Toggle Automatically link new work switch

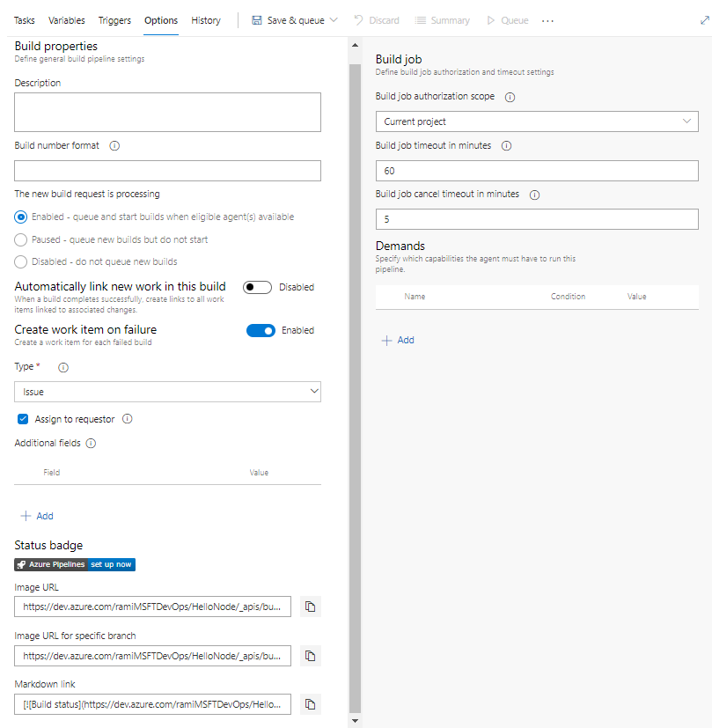pos(257,287)
